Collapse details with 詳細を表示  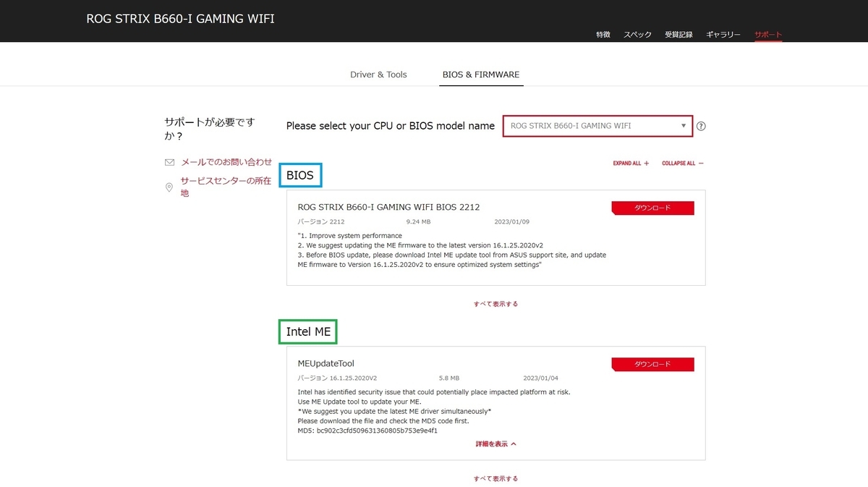495,444
